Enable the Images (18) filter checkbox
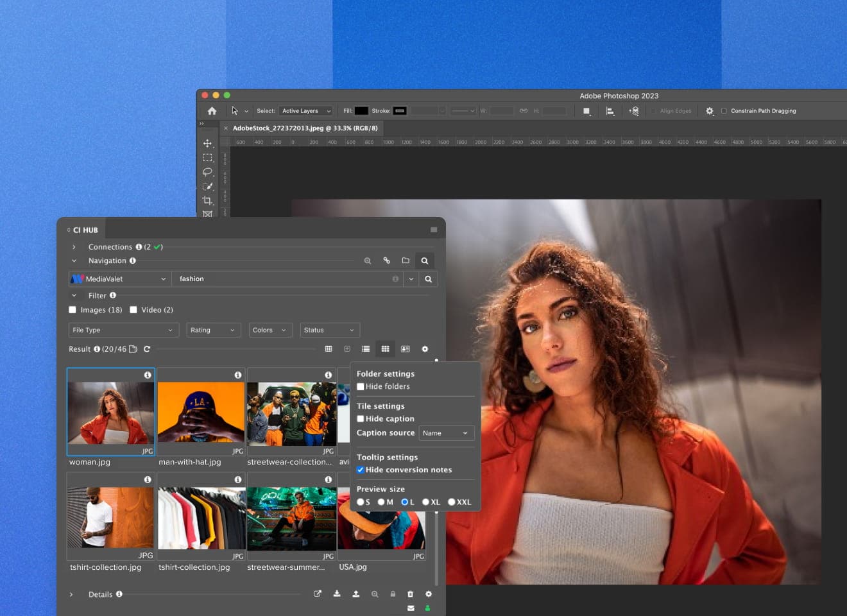 pyautogui.click(x=72, y=310)
